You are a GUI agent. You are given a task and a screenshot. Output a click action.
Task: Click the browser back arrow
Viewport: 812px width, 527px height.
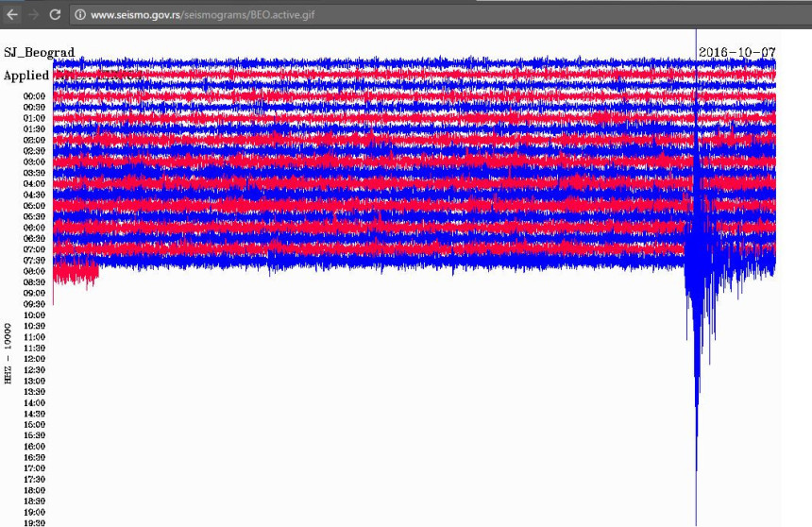coord(12,14)
